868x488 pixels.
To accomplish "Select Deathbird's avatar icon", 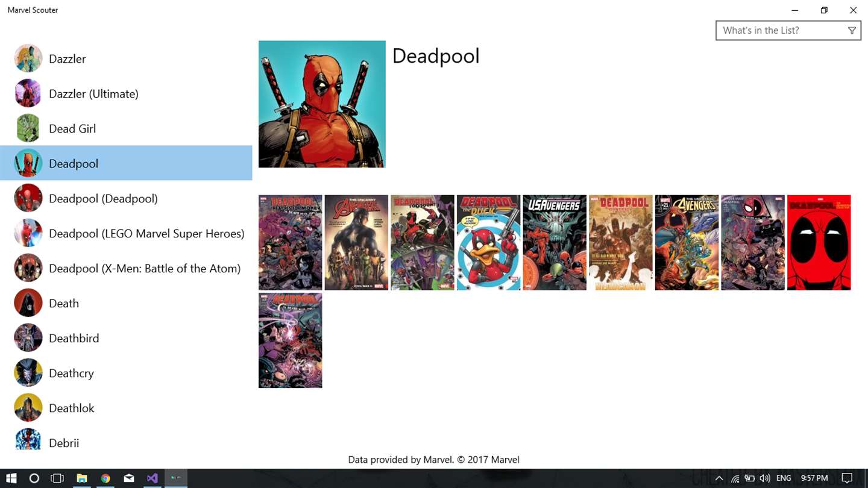I will point(28,338).
